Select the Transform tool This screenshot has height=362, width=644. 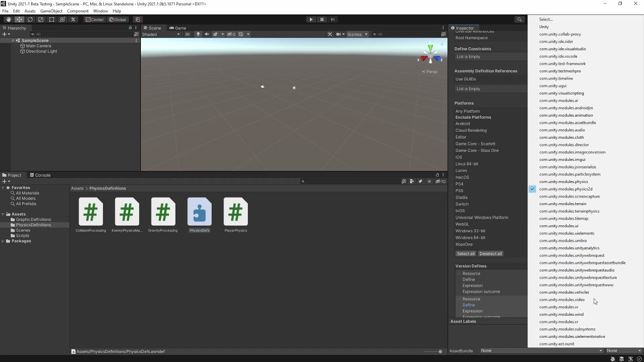[62, 20]
